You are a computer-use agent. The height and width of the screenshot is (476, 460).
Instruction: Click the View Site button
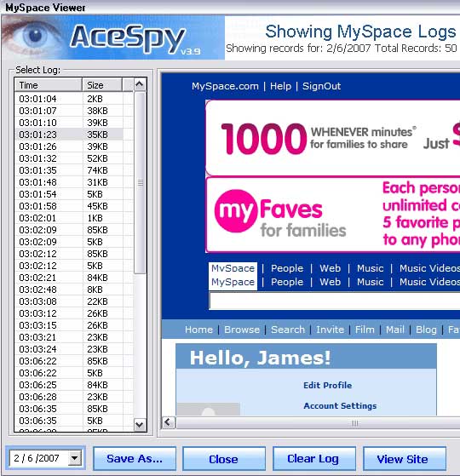point(405,458)
